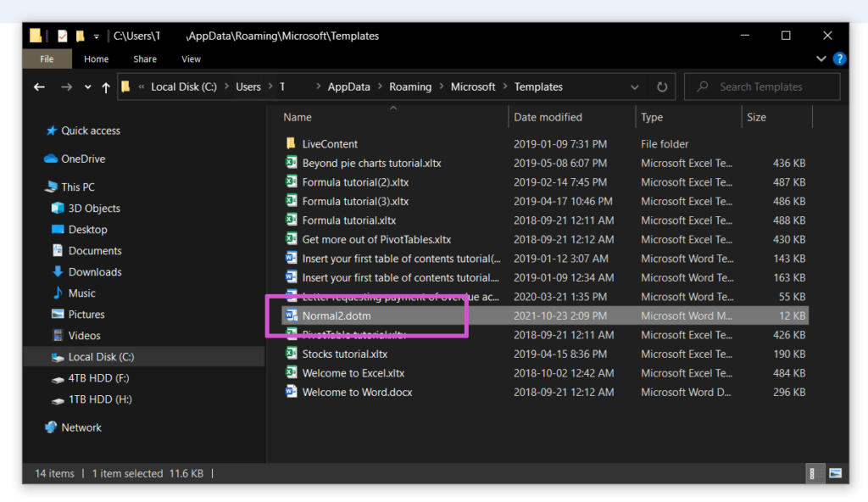Switch to the View ribbon tab
Image resolution: width=868 pixels, height=502 pixels.
(x=191, y=59)
